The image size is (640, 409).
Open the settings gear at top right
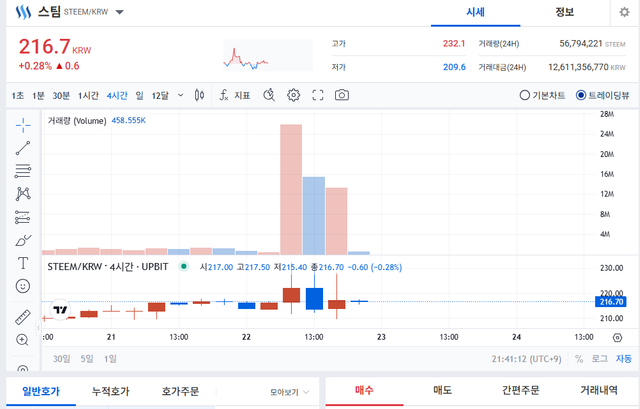(624, 12)
